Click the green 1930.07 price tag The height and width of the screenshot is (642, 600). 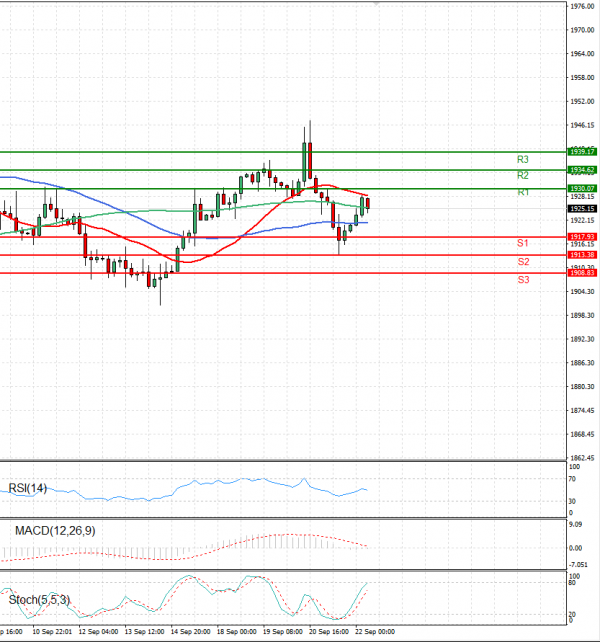click(582, 188)
